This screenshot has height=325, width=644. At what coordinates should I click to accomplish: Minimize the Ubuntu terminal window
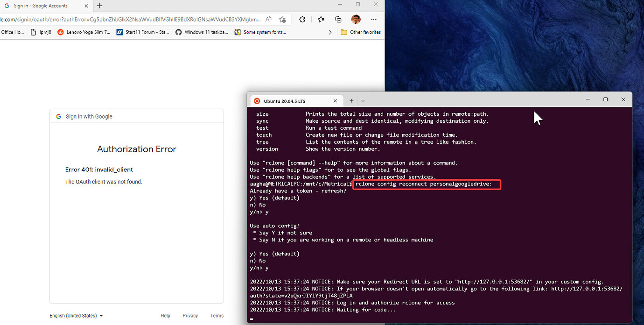pyautogui.click(x=588, y=99)
